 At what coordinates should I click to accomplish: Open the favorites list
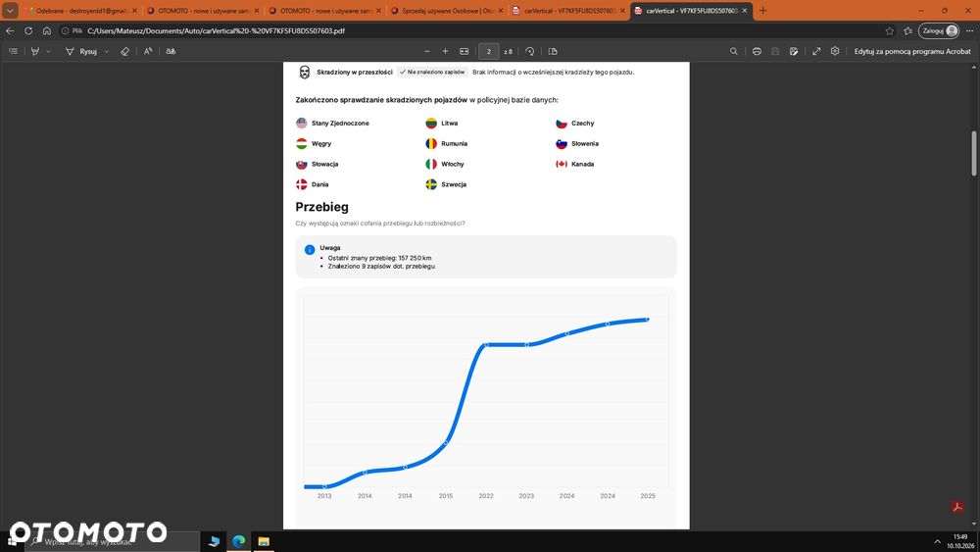pos(907,30)
